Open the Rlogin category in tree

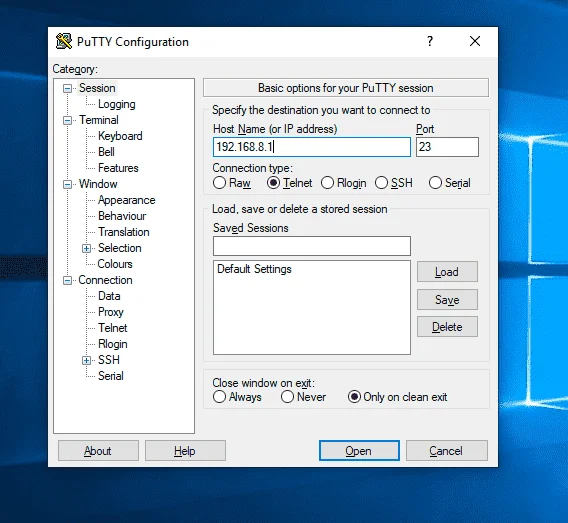coord(113,344)
